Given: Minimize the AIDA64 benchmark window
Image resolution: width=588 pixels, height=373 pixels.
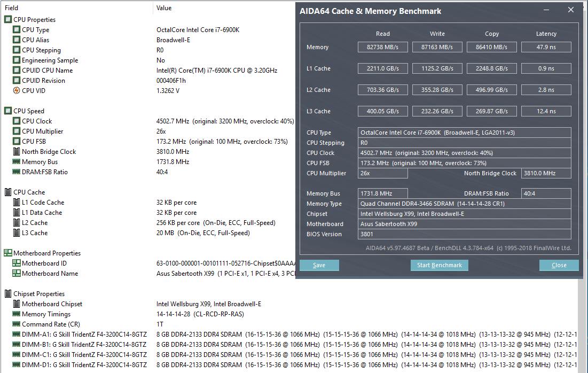Looking at the screenshot, I should (546, 10).
